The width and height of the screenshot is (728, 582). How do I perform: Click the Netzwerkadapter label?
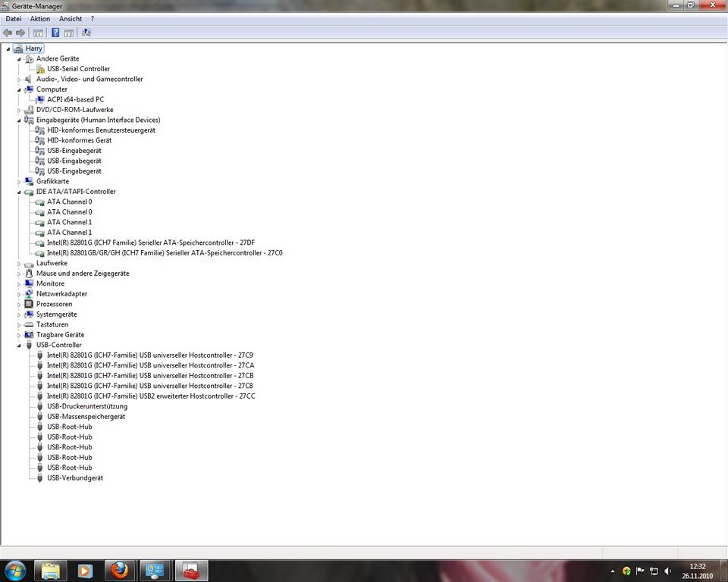[61, 294]
